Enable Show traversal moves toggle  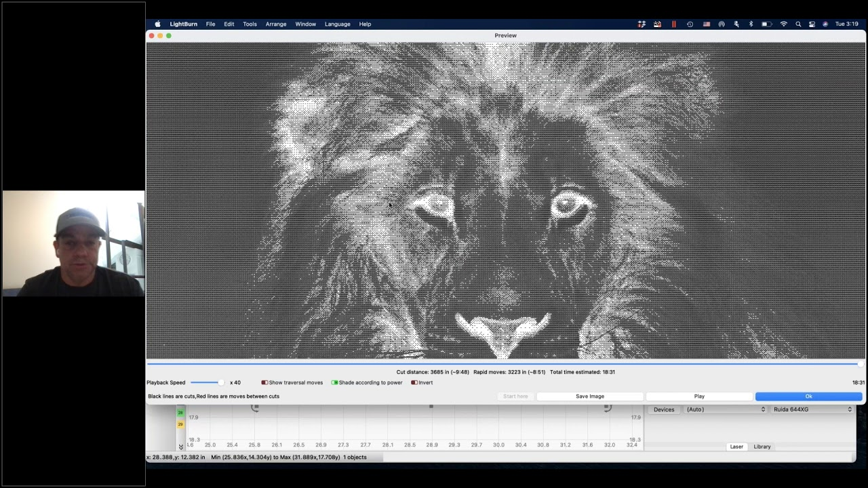tap(292, 382)
